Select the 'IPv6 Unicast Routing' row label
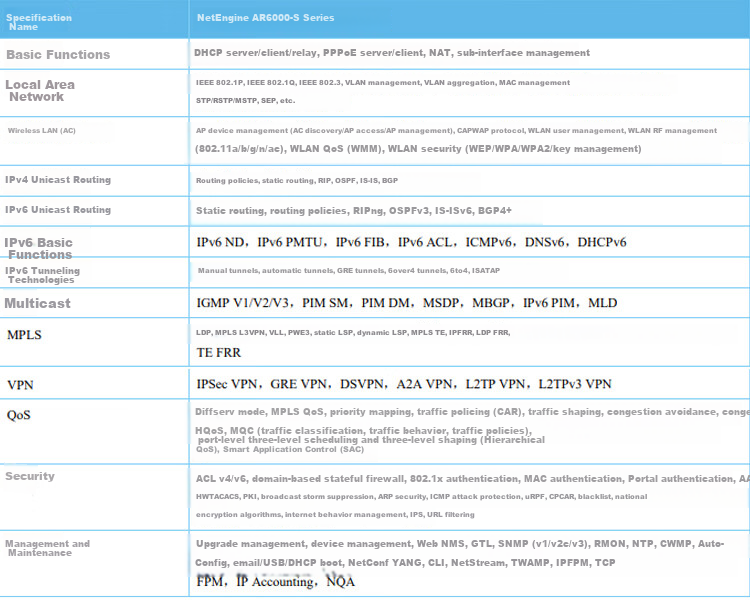Screen dimensions: 750x610 pos(58,210)
